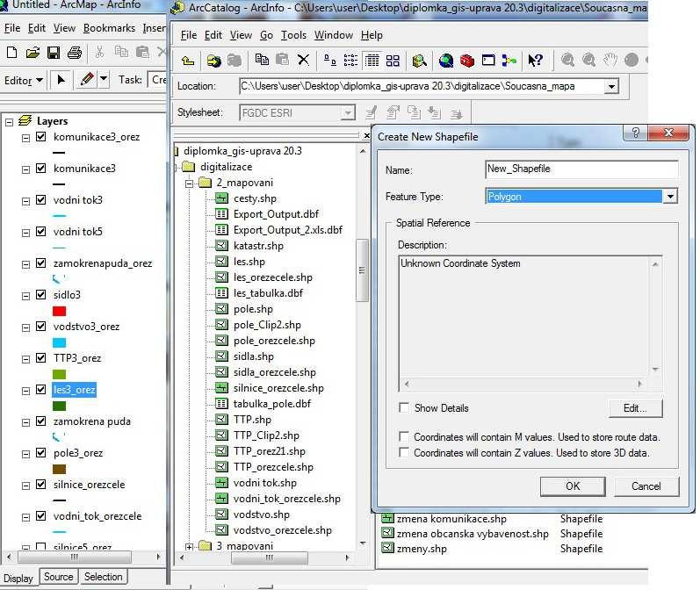Open ArcCatalog Help menu
Viewport: 700px width, 590px height.
tap(372, 35)
